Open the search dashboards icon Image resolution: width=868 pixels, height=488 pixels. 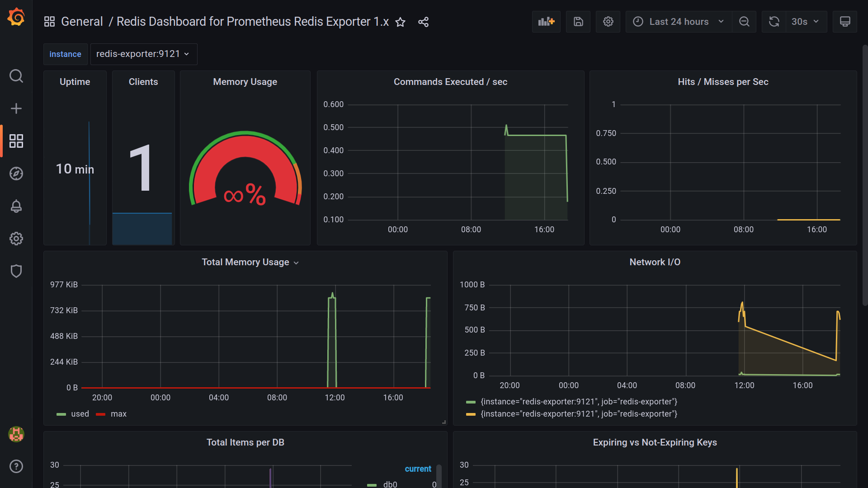(x=16, y=76)
